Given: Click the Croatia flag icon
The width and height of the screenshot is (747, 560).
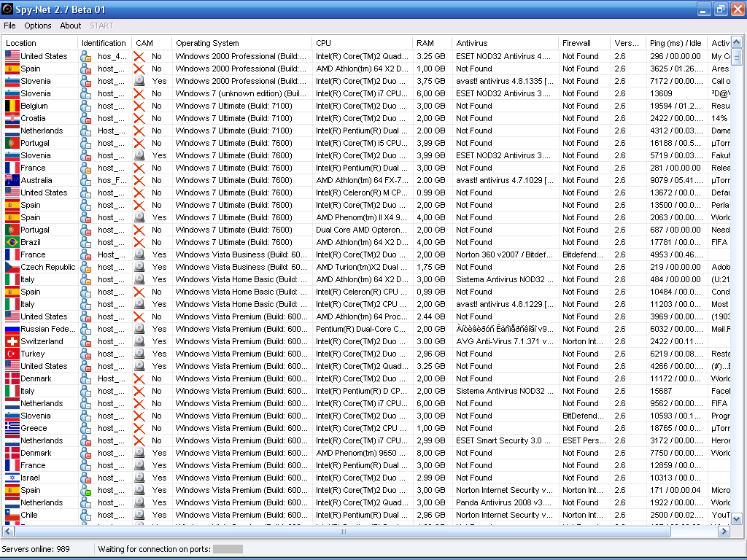Looking at the screenshot, I should 12,118.
